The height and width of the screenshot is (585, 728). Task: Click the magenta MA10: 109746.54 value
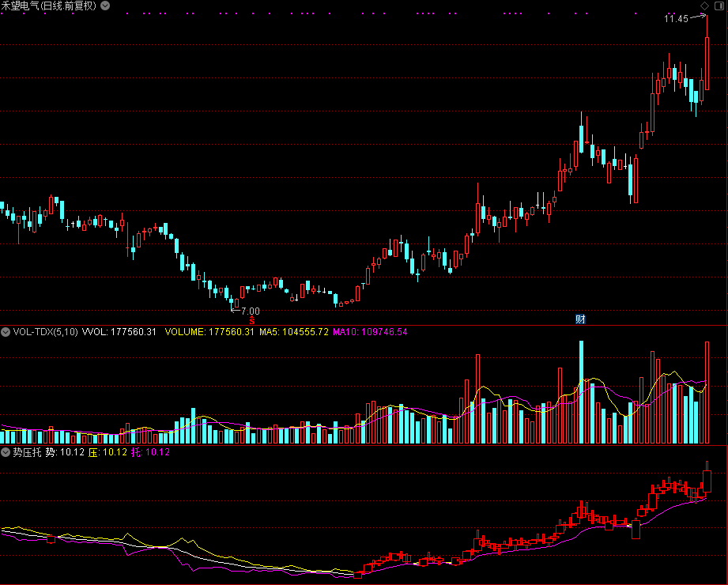[370, 332]
